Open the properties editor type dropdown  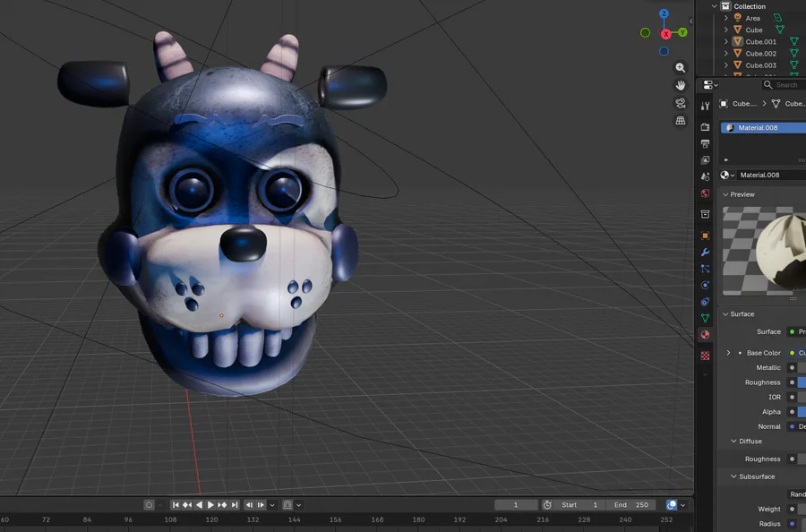(710, 85)
